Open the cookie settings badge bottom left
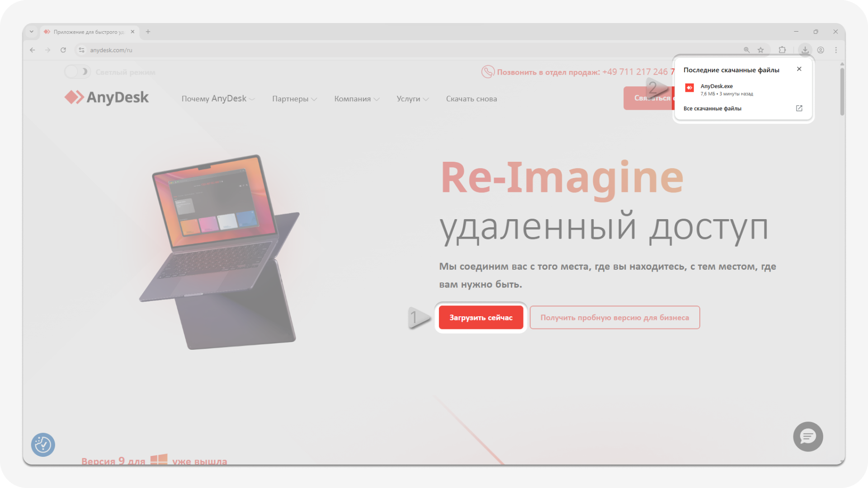Viewport: 868px width, 488px height. pos(43,445)
